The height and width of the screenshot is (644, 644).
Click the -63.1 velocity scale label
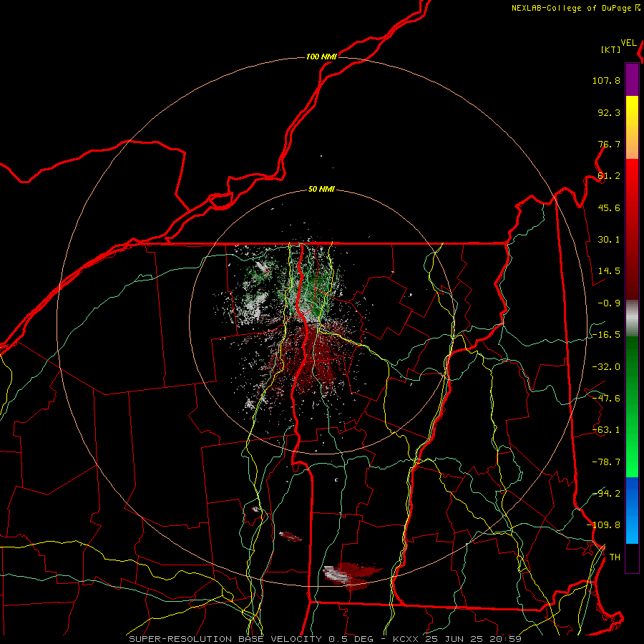tap(606, 430)
